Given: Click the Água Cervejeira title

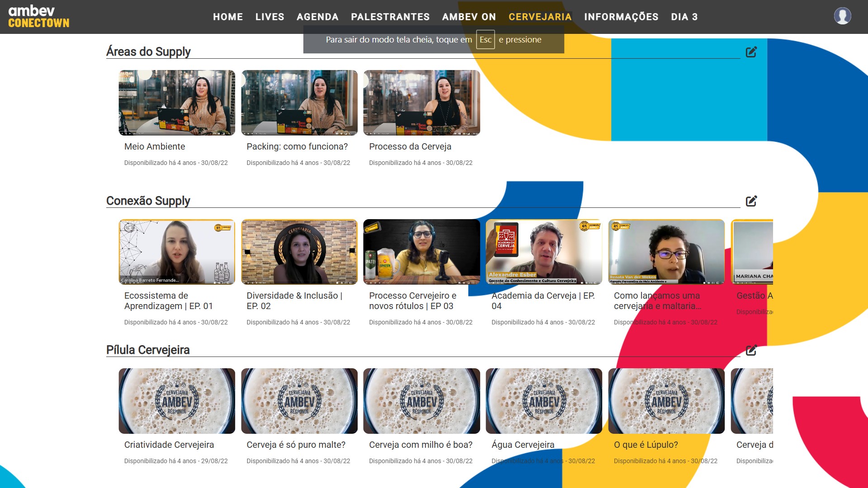Looking at the screenshot, I should click(x=523, y=445).
